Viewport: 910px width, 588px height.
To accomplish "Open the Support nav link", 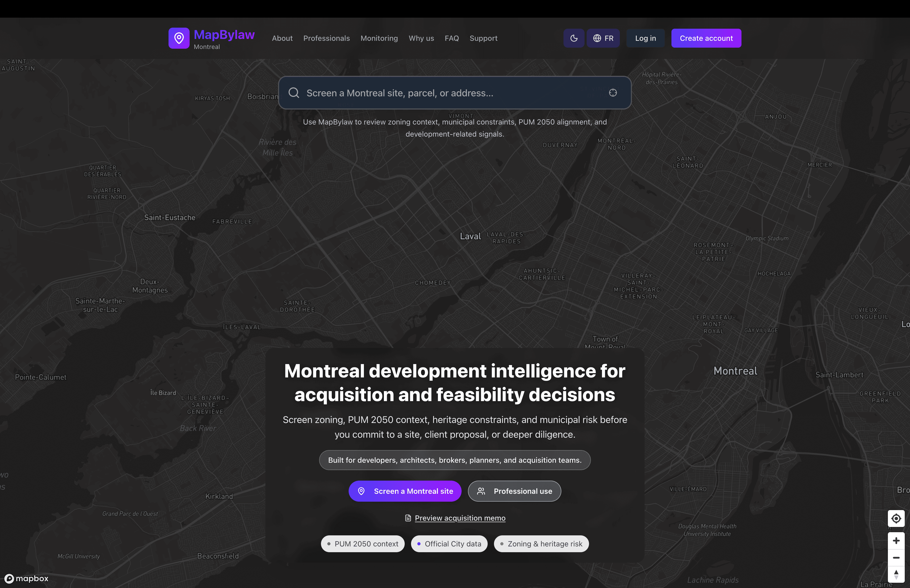I will coord(483,38).
